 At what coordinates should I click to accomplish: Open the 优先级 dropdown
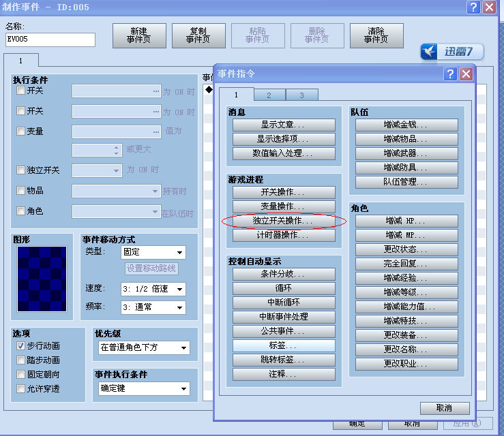coord(144,347)
